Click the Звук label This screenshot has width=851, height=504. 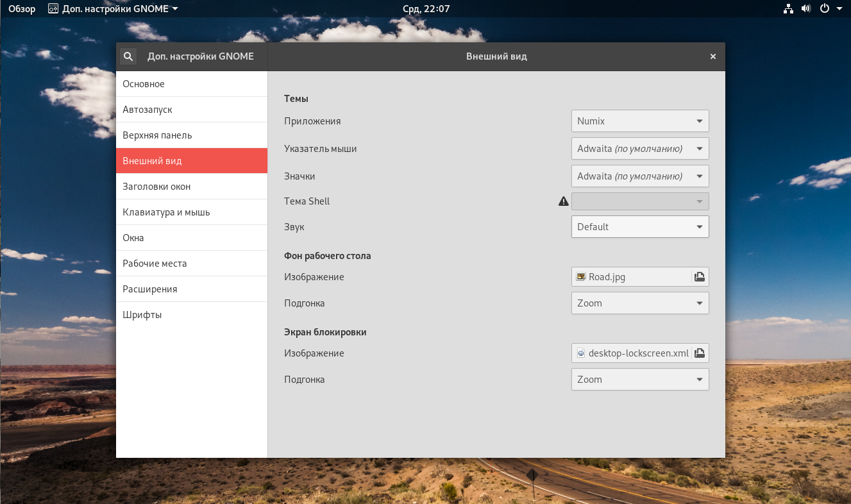[x=294, y=227]
